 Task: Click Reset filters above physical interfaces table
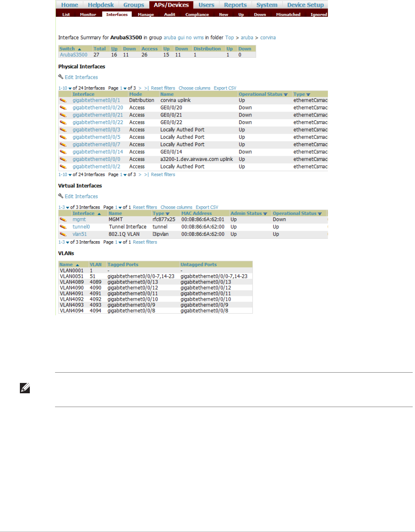pos(163,88)
